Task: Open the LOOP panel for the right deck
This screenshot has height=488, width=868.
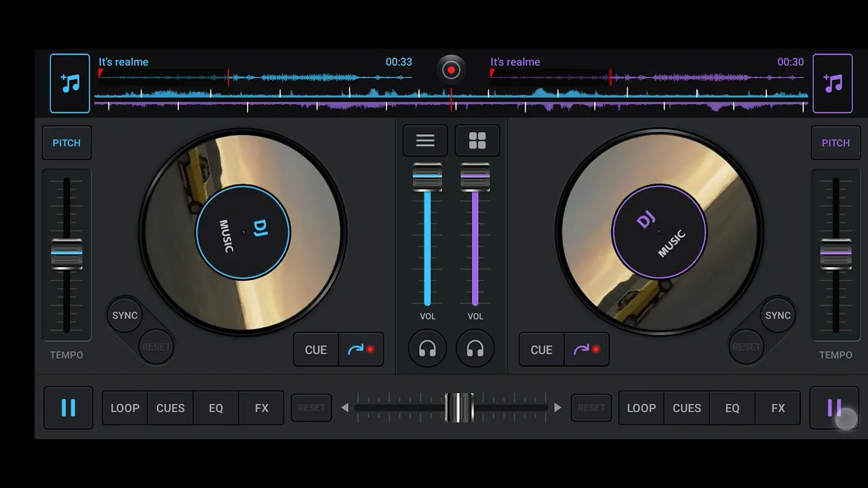Action: pos(642,408)
